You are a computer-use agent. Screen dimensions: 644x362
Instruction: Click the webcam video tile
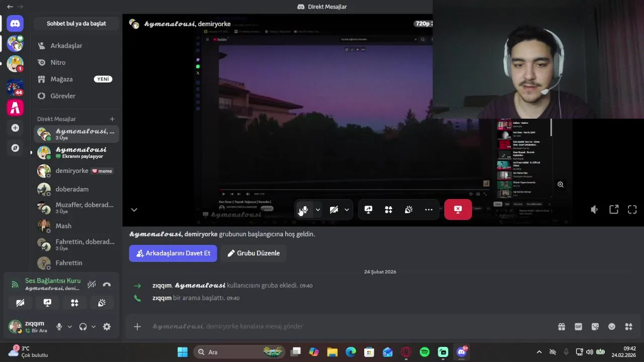click(x=538, y=59)
